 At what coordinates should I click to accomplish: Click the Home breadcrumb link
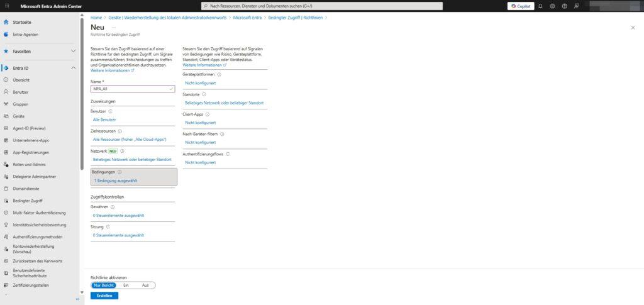point(96,18)
